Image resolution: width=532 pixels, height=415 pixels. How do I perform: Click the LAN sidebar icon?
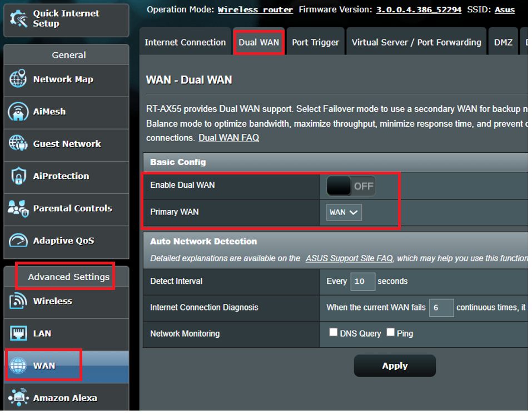(18, 333)
